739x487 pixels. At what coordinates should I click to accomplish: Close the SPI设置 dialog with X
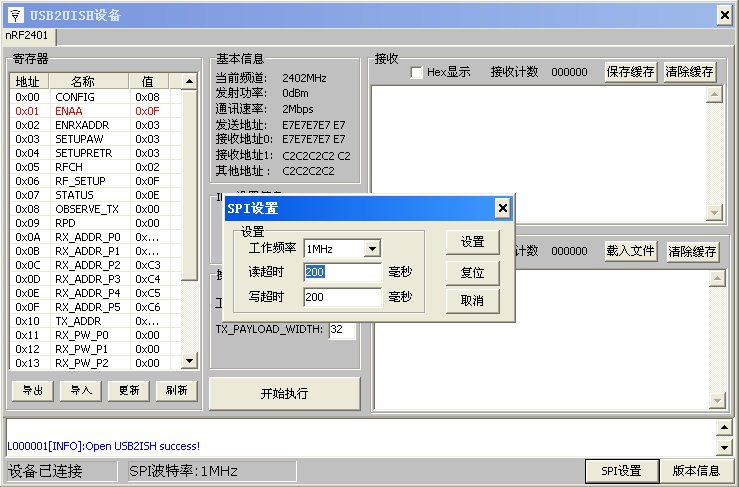[x=502, y=208]
